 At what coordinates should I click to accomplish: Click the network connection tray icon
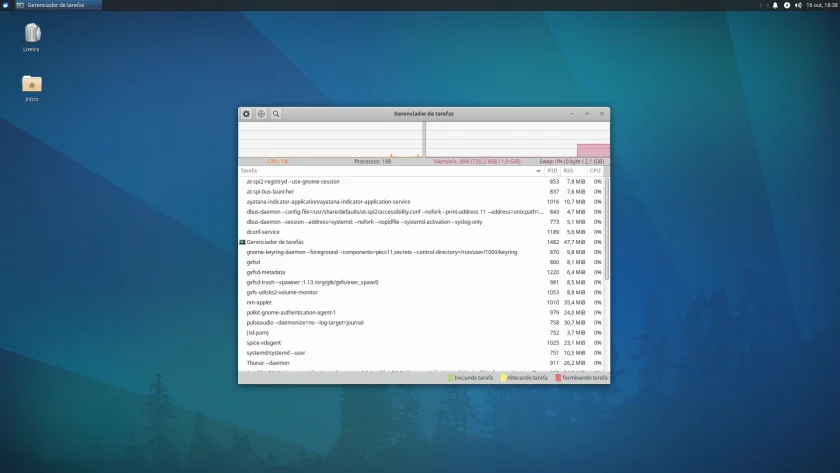tap(764, 5)
